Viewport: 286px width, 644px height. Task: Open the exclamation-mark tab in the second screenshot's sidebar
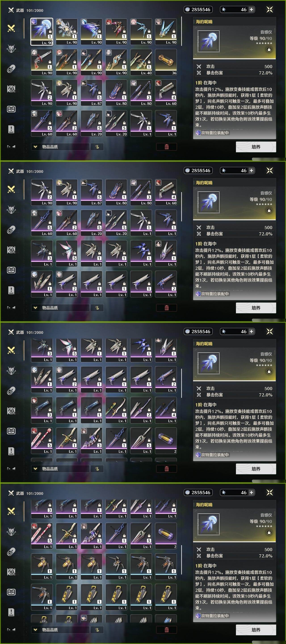pos(11,290)
